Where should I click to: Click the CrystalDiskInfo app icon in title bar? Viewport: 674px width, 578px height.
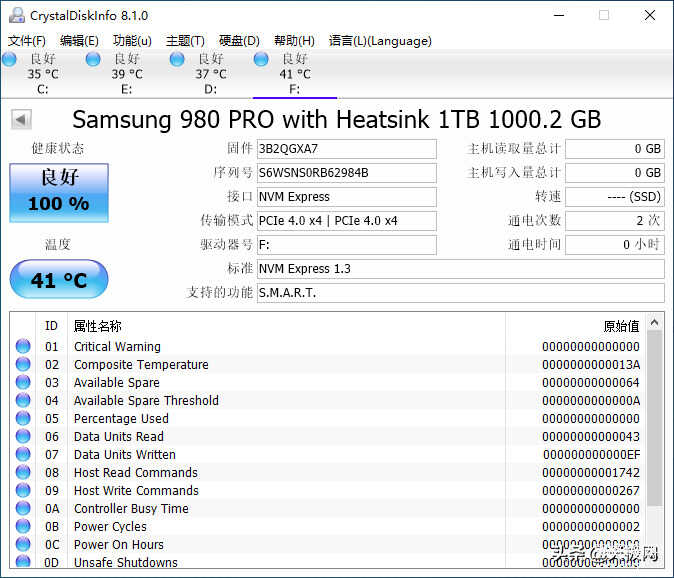point(15,15)
